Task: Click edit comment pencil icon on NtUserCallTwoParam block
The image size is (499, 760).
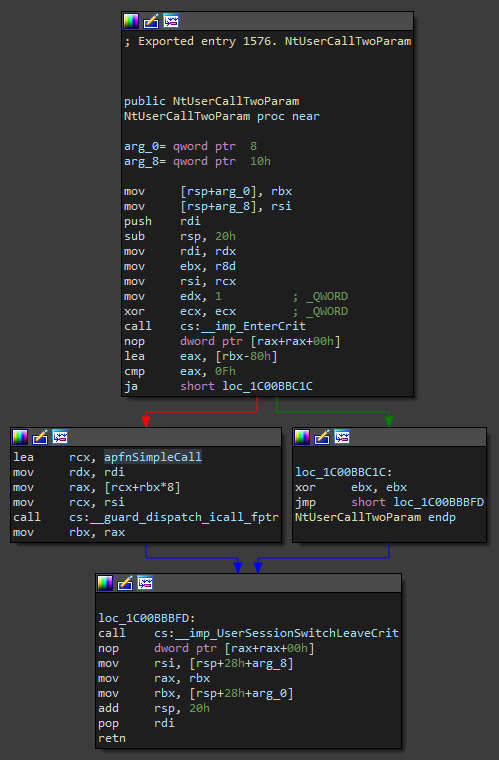Action: [151, 21]
